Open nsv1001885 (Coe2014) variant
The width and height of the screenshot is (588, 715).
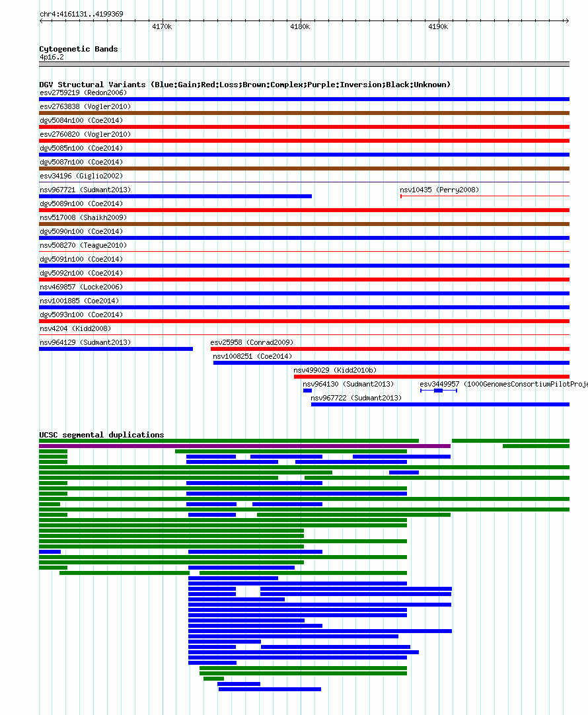coord(79,301)
